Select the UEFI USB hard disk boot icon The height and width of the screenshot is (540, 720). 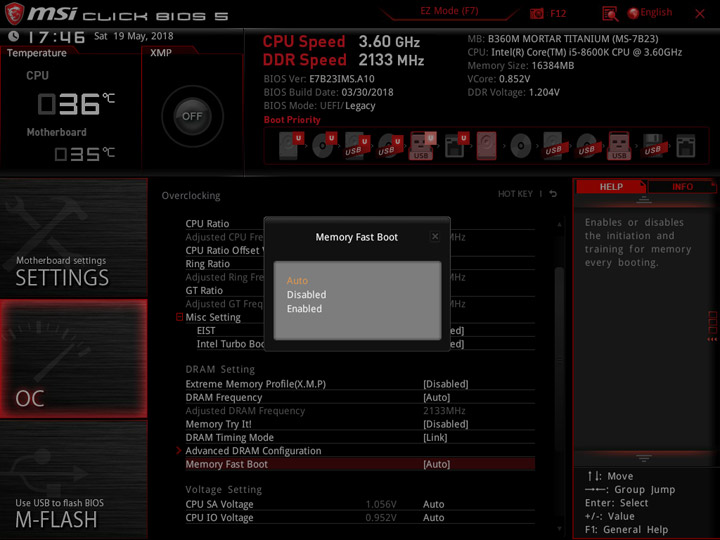tap(357, 146)
